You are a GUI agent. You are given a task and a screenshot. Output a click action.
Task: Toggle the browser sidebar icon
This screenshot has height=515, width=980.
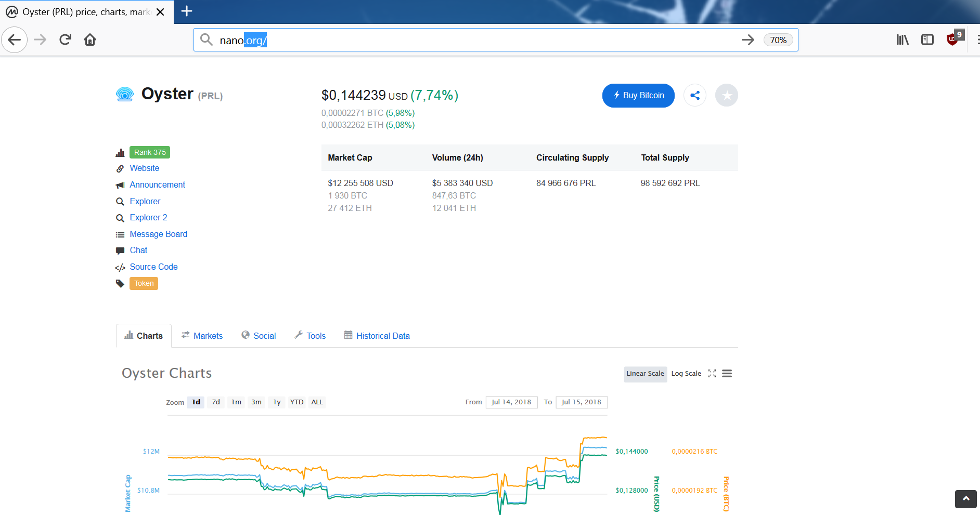[x=927, y=40]
